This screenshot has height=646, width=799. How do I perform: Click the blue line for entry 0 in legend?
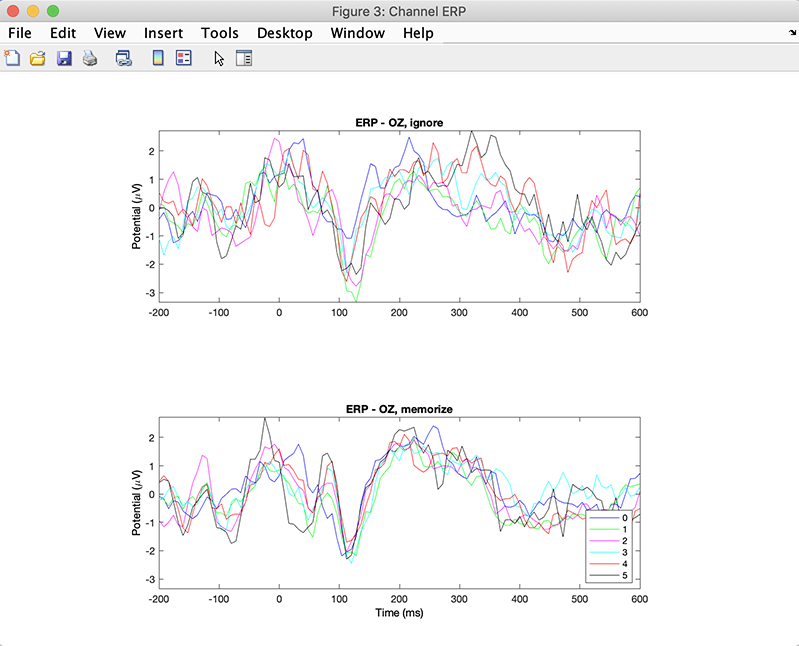(603, 518)
